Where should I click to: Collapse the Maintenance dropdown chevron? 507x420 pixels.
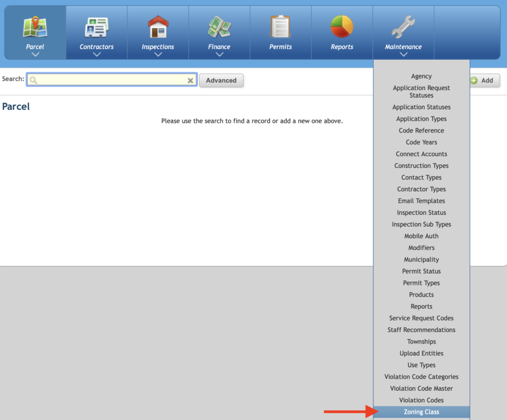coord(404,54)
